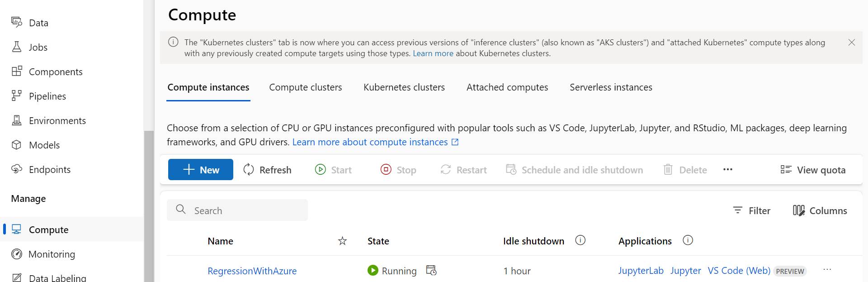Follow the Learn more link about Kubernetes clusters
Viewport: 868px width, 282px height.
point(433,53)
